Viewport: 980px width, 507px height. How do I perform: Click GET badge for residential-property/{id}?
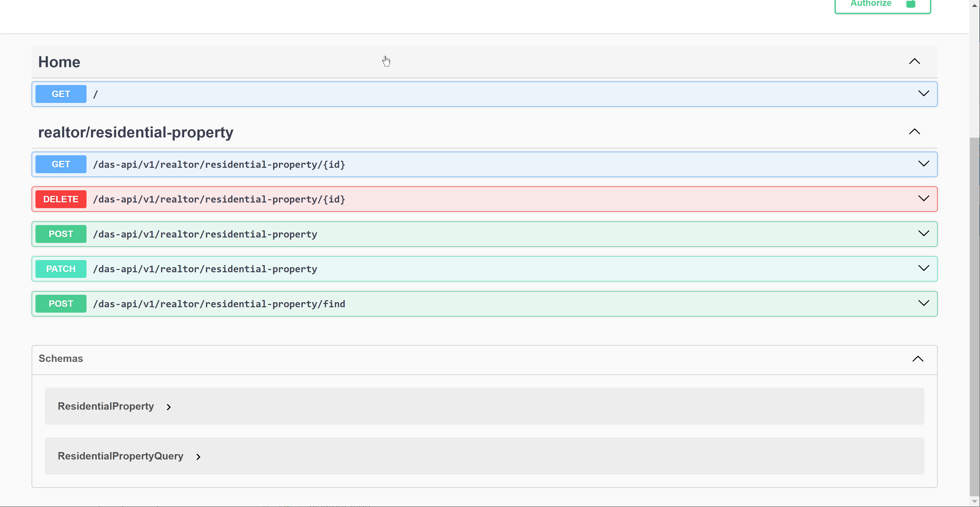click(x=61, y=164)
